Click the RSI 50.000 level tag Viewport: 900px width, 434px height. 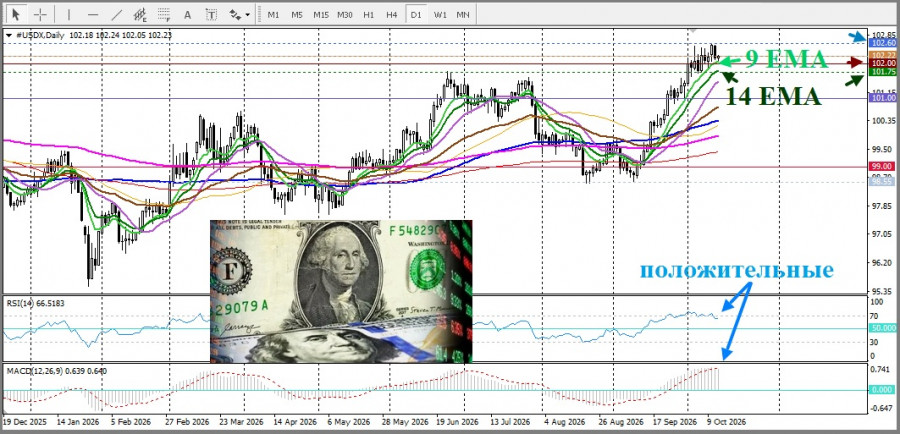[883, 328]
